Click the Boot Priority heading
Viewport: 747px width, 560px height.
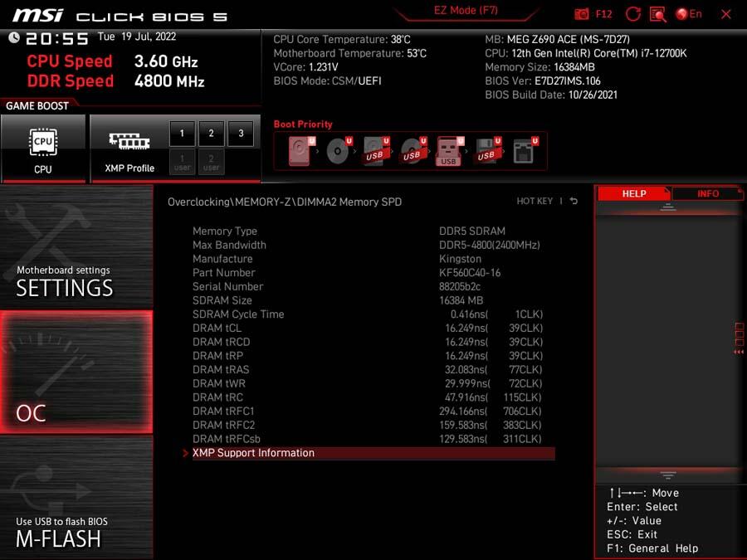[x=303, y=124]
